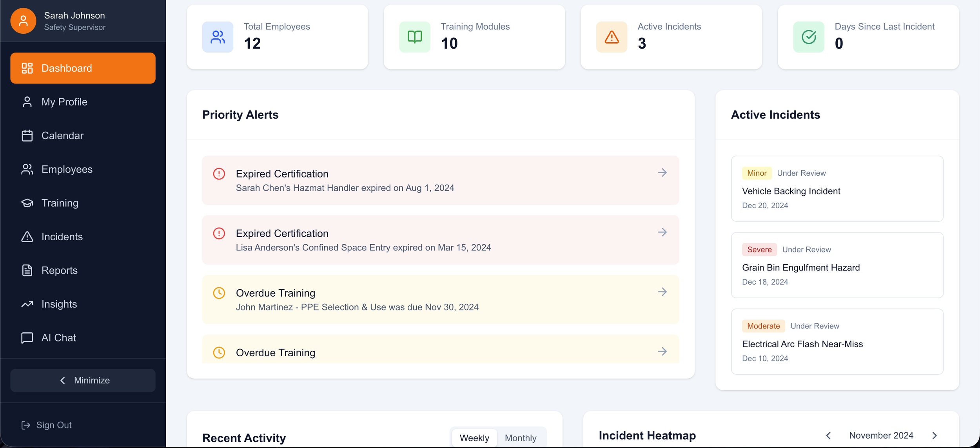The width and height of the screenshot is (980, 448).
Task: Go to next month in Incident Heatmap
Action: click(935, 435)
